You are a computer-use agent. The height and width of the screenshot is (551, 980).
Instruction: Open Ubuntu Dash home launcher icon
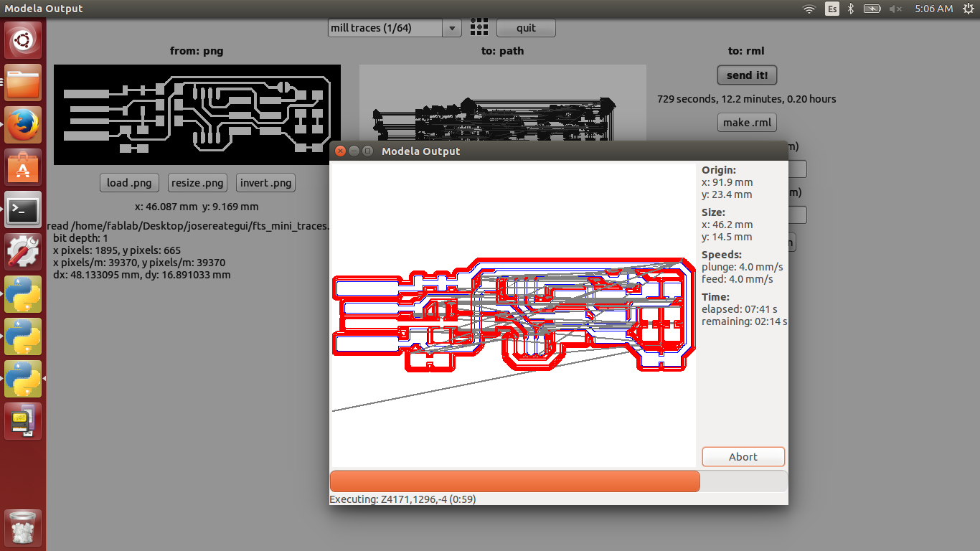tap(23, 40)
